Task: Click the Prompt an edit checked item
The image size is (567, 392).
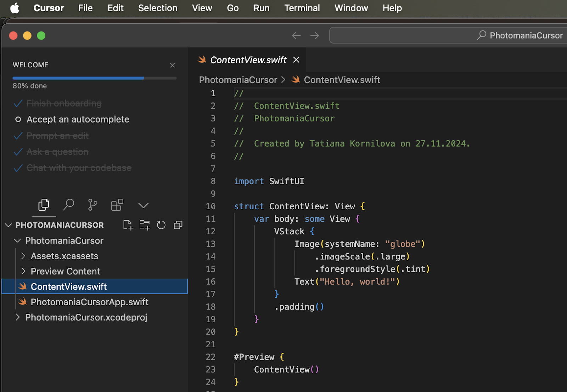Action: (57, 136)
